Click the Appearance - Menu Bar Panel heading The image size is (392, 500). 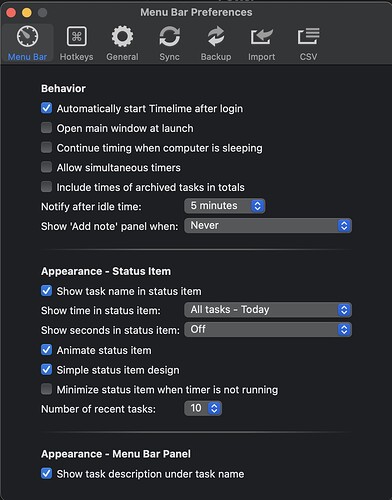116,454
